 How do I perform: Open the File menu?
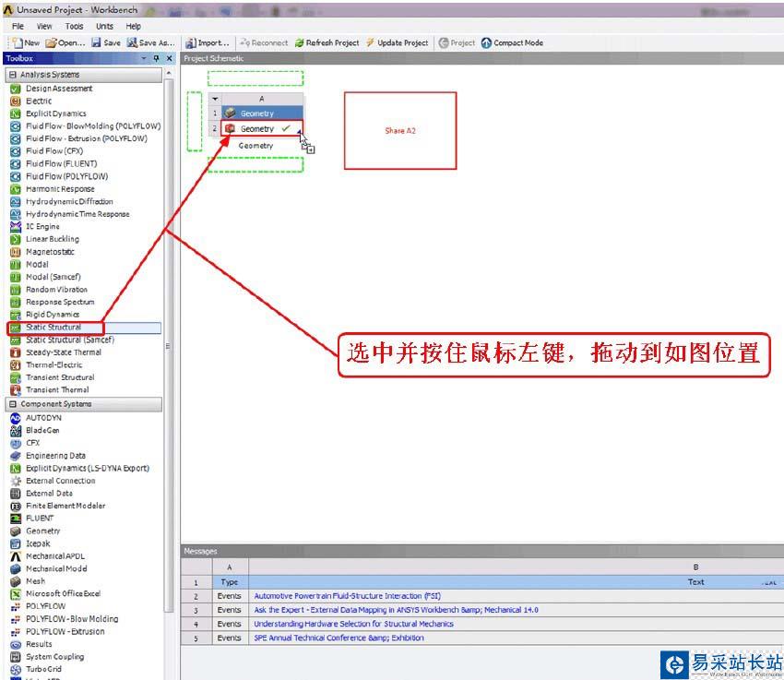(18, 27)
